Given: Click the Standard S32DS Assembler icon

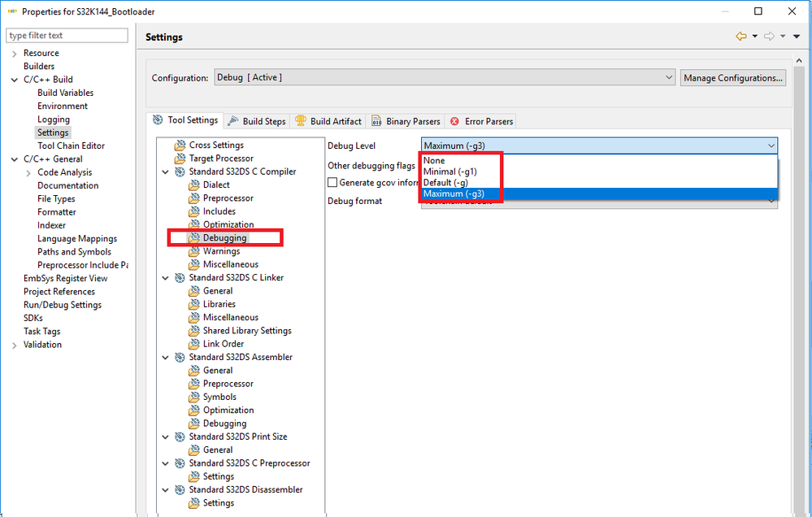Looking at the screenshot, I should coord(180,358).
